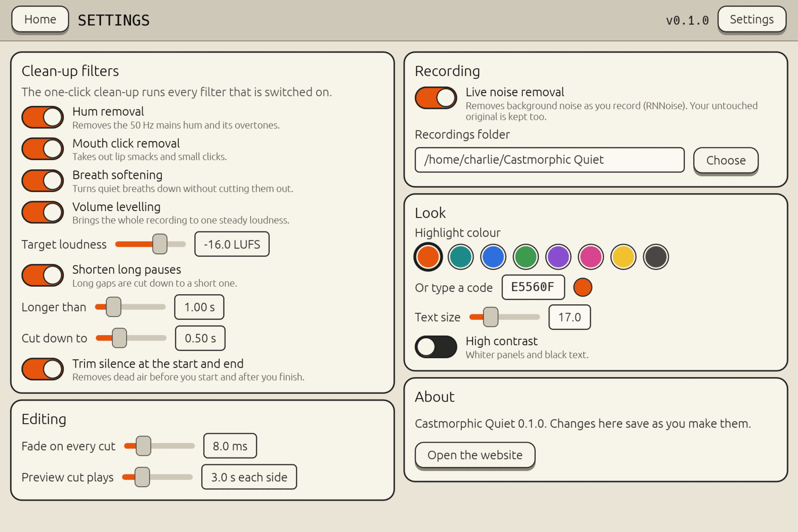Image resolution: width=798 pixels, height=532 pixels.
Task: Disable Mouth click removal
Action: click(x=43, y=149)
